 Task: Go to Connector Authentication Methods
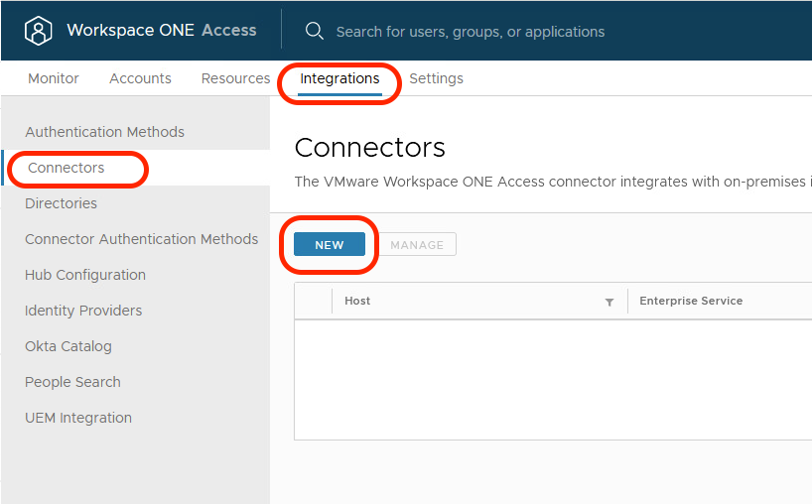[x=141, y=239]
